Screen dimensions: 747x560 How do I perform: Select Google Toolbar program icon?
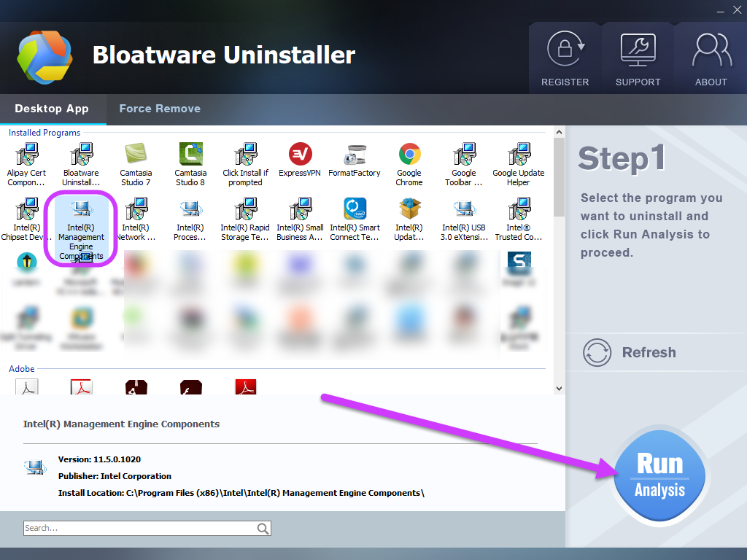coord(464,157)
